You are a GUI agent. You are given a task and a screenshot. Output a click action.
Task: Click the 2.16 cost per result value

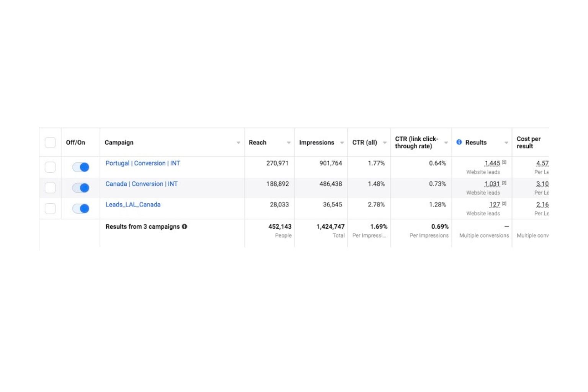[542, 205]
